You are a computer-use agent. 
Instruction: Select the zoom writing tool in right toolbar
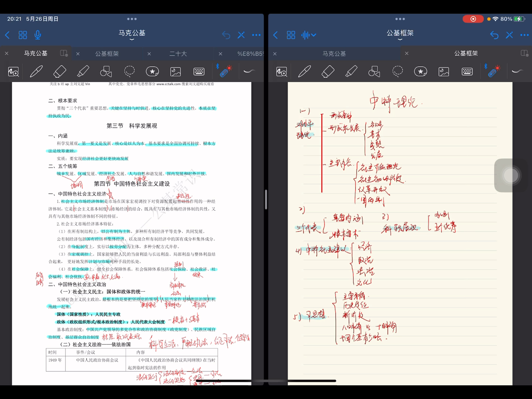[282, 71]
